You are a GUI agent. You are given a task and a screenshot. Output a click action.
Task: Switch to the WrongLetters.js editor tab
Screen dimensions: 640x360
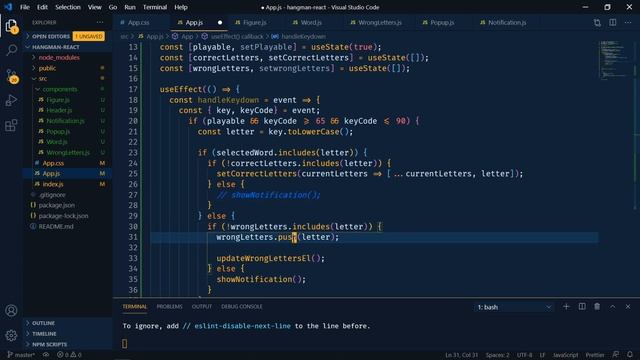point(380,22)
